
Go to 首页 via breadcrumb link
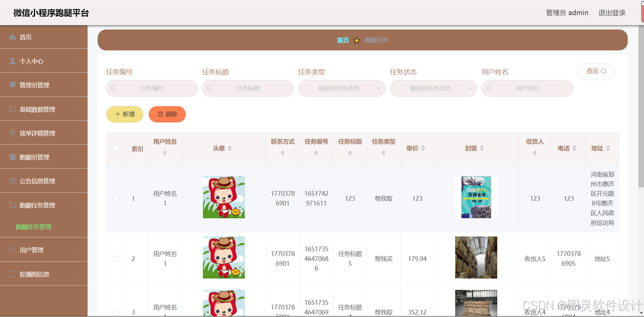tap(343, 40)
